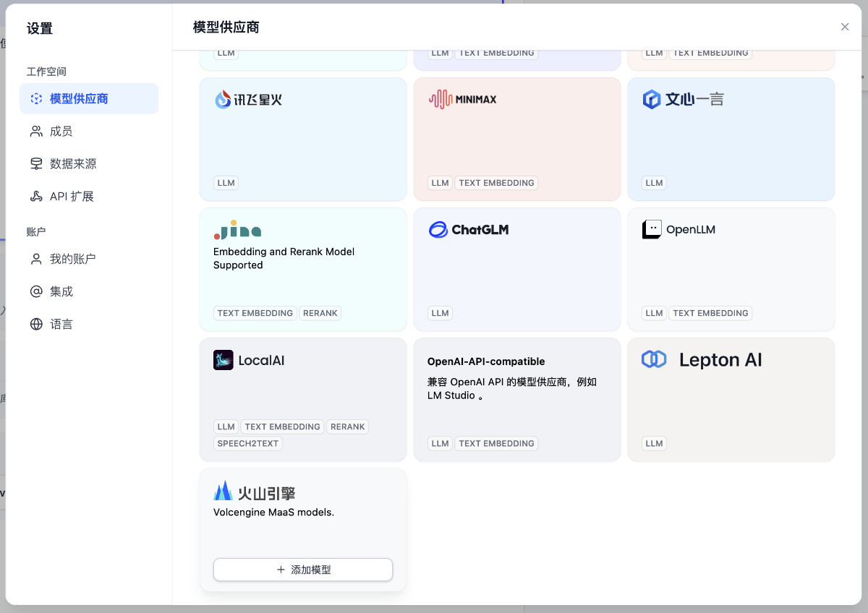Click the 文心一言 logo
Screen dimensions: 868x613
(683, 99)
